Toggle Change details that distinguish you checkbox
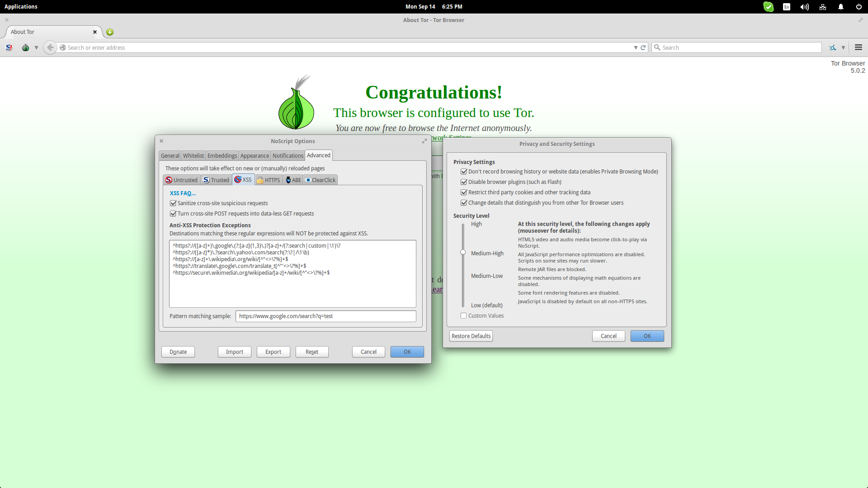Screen dimensions: 868x488 (x=464, y=203)
